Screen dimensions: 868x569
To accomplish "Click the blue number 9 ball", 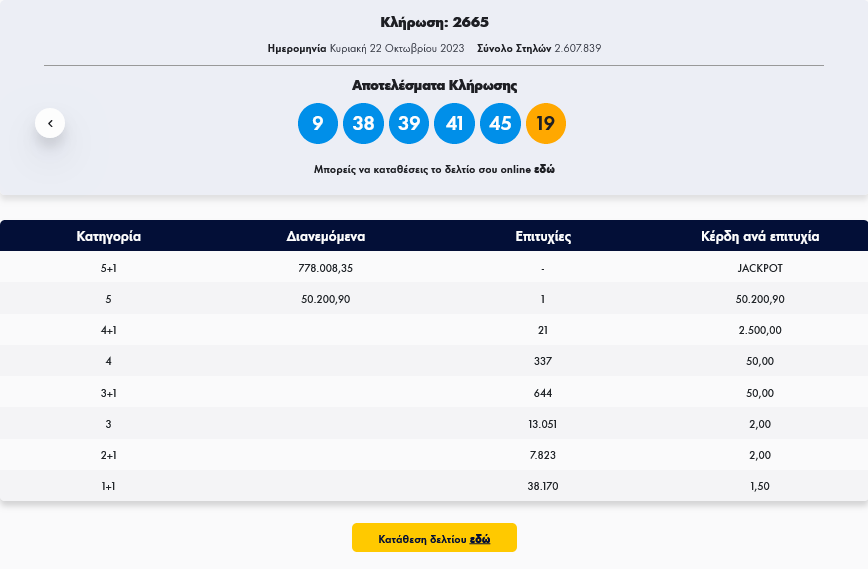I will [x=318, y=124].
